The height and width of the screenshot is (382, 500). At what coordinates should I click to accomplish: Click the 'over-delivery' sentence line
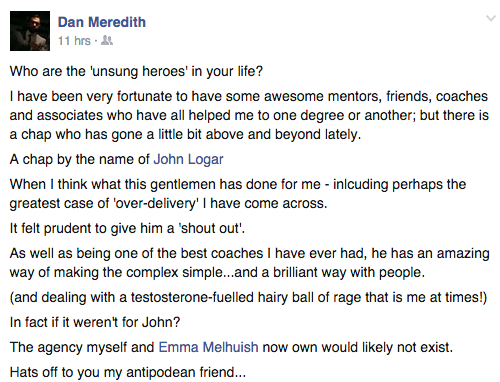pos(168,203)
